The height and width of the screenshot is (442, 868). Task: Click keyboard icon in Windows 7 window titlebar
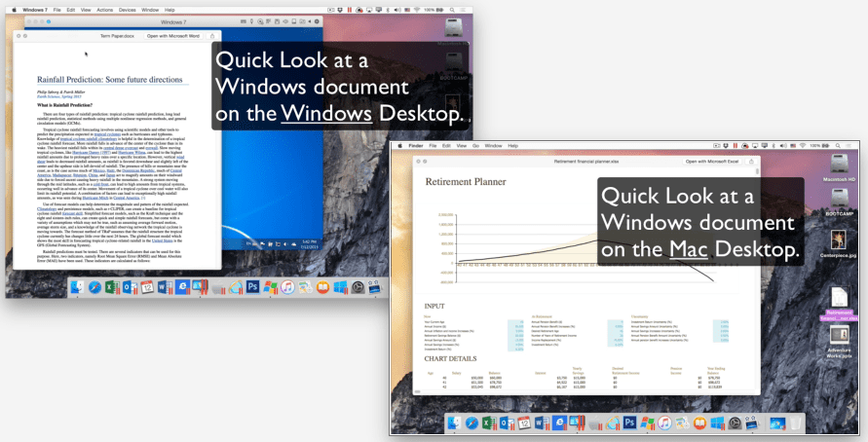243,21
